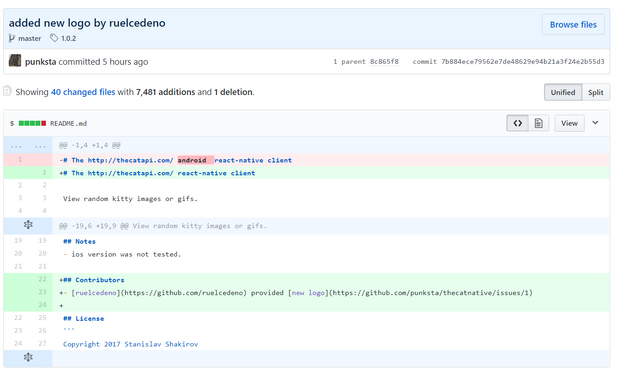The width and height of the screenshot is (640, 373).
Task: Open the master branch link
Action: [x=29, y=38]
